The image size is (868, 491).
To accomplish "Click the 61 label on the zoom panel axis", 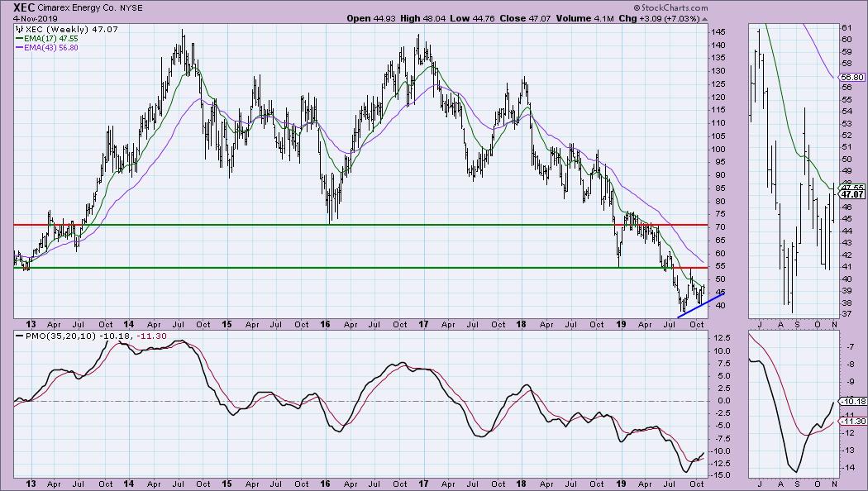I will click(847, 27).
